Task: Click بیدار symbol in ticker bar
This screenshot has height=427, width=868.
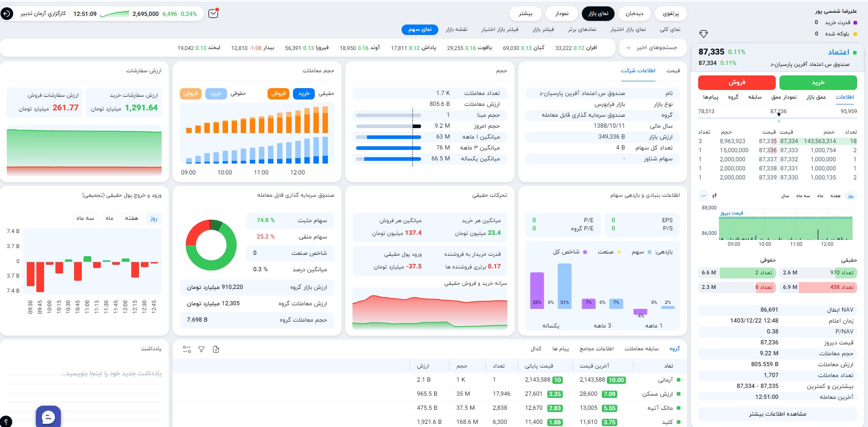Action: click(269, 48)
